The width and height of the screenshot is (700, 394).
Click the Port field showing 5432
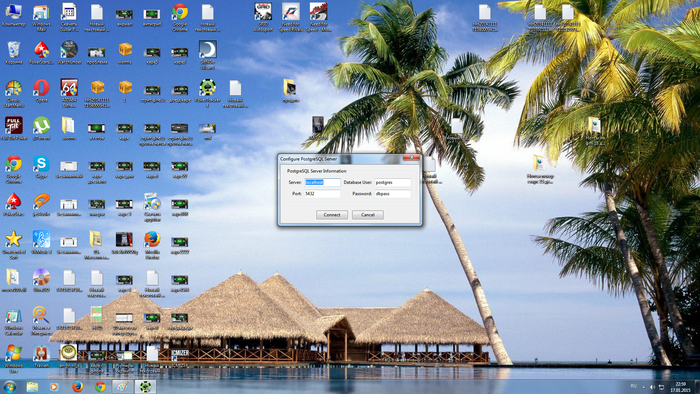[322, 194]
